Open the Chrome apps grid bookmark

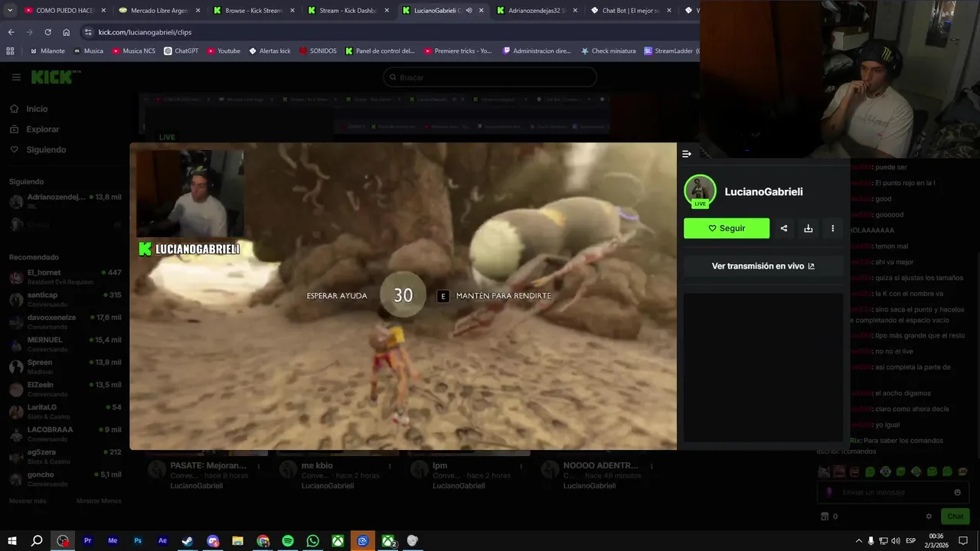[x=10, y=51]
